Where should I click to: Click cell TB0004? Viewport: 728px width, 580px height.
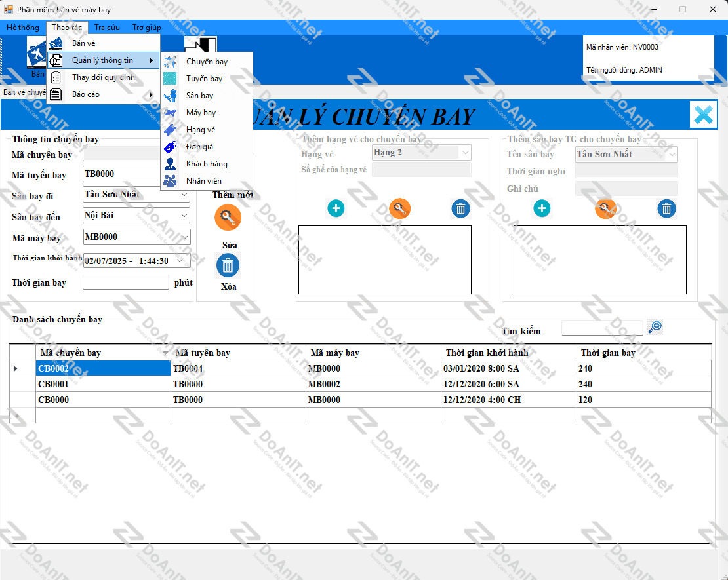pyautogui.click(x=238, y=368)
